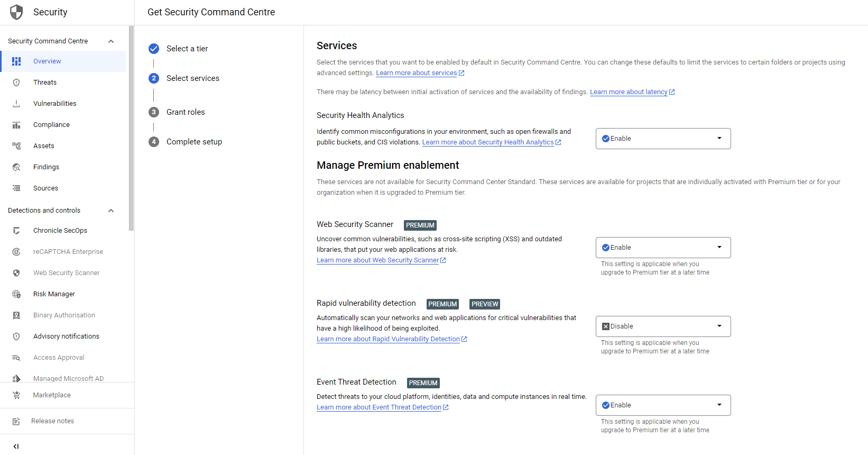Click the Compliance chart icon
The width and height of the screenshot is (868, 455).
[x=16, y=125]
